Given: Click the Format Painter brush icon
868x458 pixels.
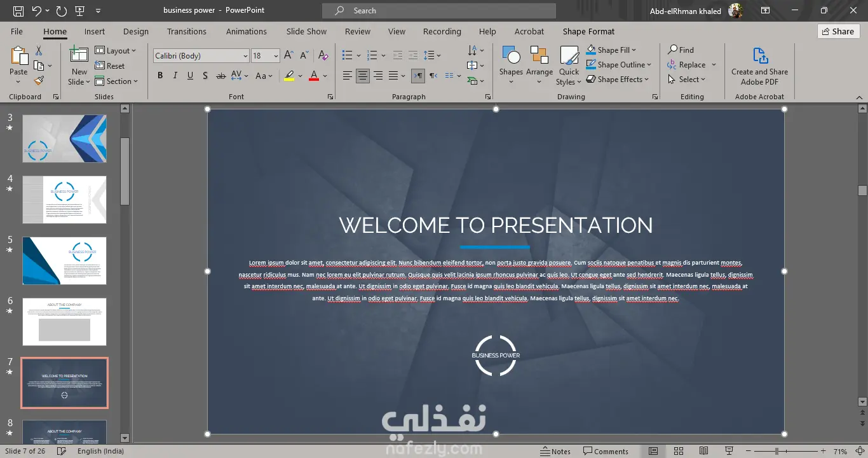Looking at the screenshot, I should pos(39,81).
